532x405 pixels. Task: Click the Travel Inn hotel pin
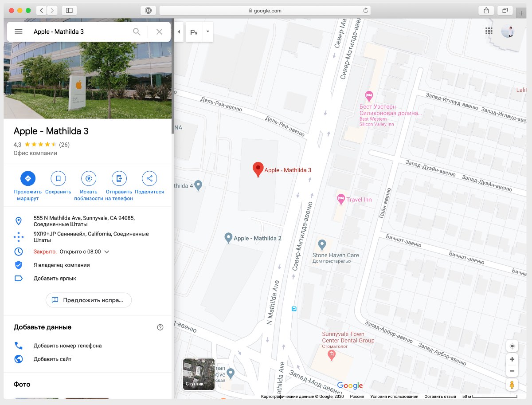(341, 200)
